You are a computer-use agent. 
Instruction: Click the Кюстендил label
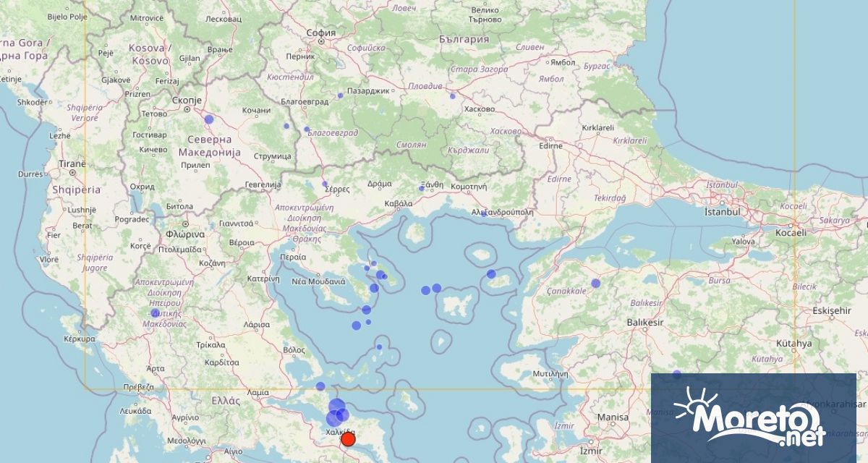click(x=289, y=77)
